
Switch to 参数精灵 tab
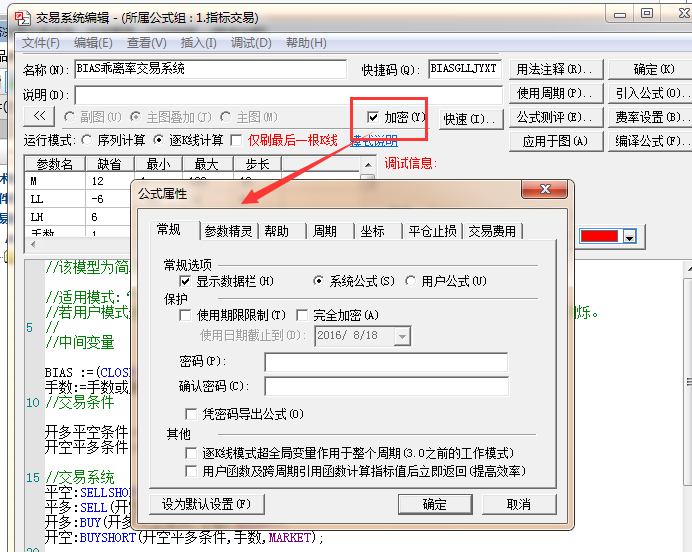228,231
